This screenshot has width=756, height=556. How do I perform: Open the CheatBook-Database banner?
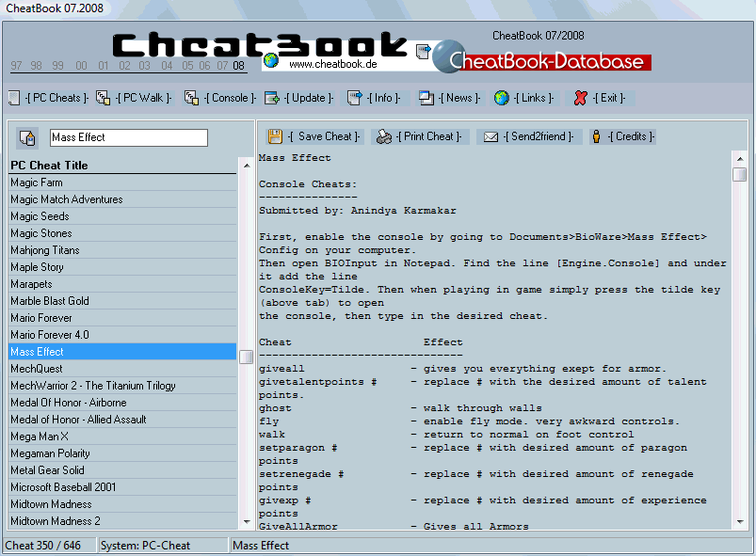[550, 62]
